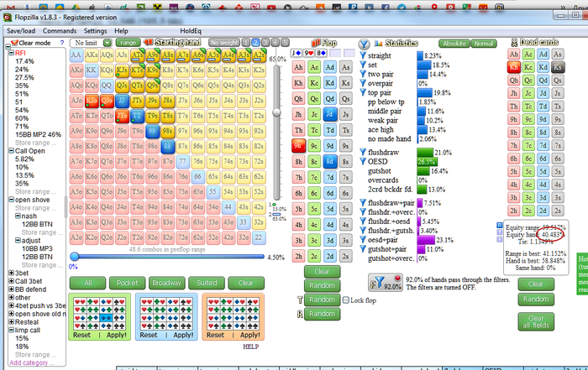Toggle the OESD filter funnel
This screenshot has height=370, width=588.
(x=363, y=161)
